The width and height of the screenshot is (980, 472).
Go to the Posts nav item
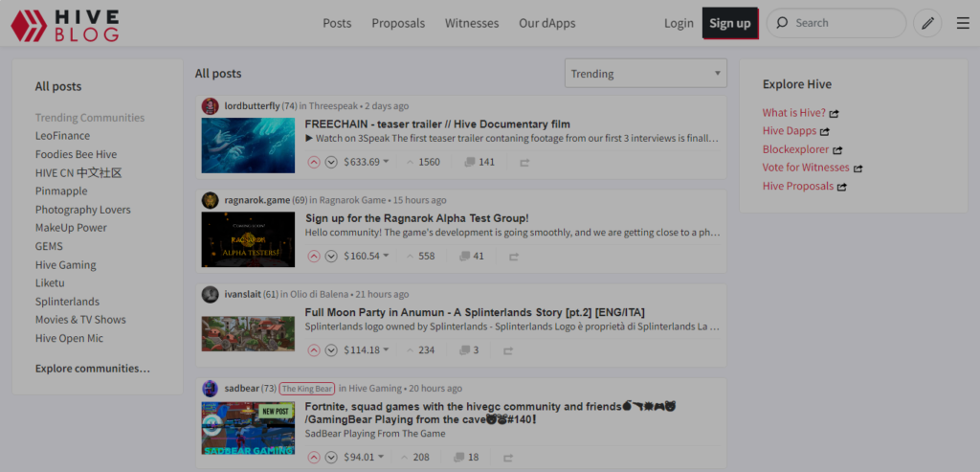click(337, 23)
